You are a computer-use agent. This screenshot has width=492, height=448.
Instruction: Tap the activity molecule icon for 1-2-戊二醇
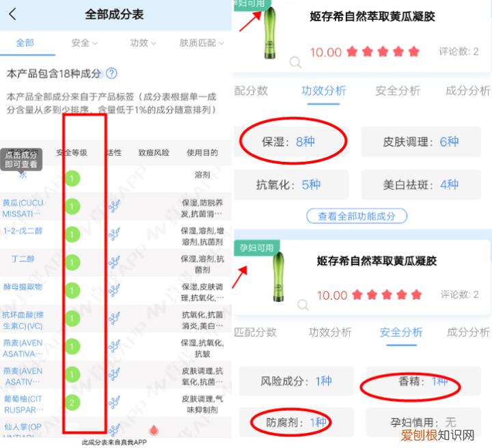click(114, 234)
